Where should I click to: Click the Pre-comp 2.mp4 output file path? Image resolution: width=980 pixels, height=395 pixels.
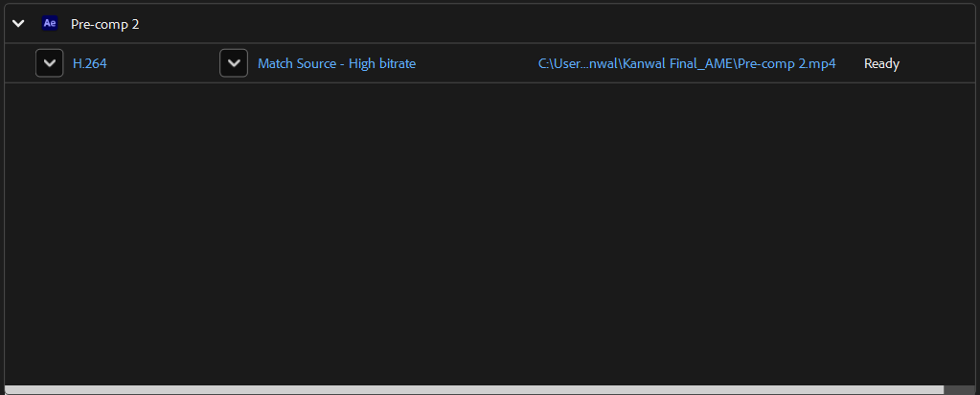tap(687, 64)
